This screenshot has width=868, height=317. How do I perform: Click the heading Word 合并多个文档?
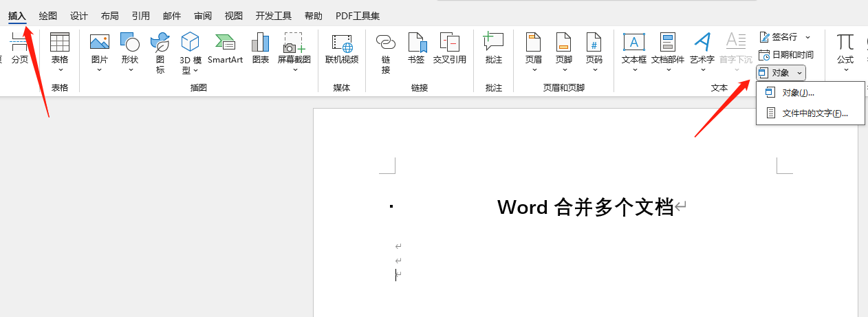coord(585,207)
